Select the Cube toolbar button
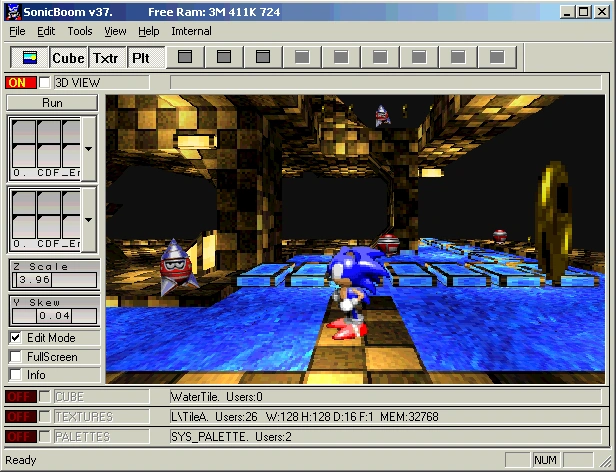 click(x=68, y=58)
